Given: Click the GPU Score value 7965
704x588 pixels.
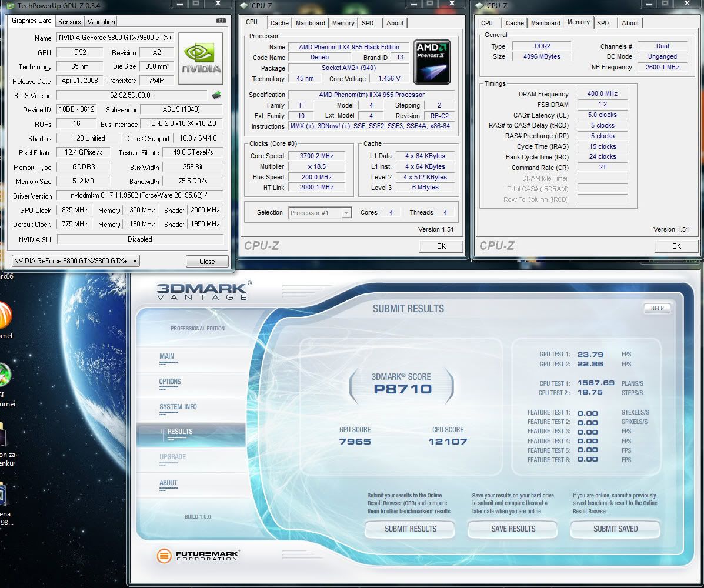Looking at the screenshot, I should (355, 442).
